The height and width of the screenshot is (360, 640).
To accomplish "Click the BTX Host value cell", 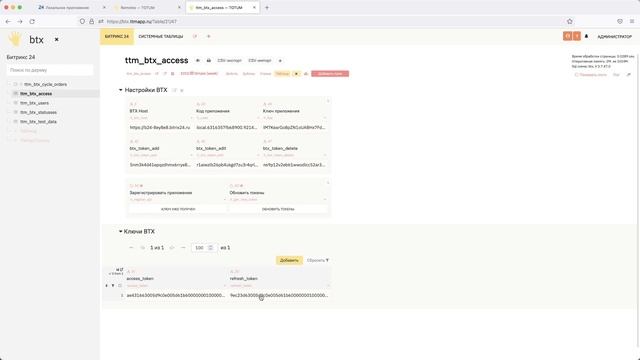I will coord(160,128).
